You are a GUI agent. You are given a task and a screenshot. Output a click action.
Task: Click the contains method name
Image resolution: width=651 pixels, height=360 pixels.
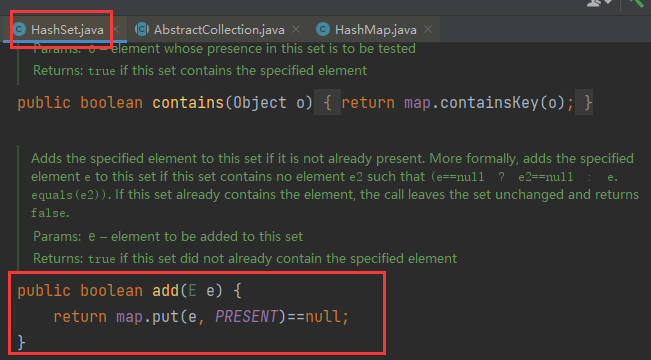[188, 103]
